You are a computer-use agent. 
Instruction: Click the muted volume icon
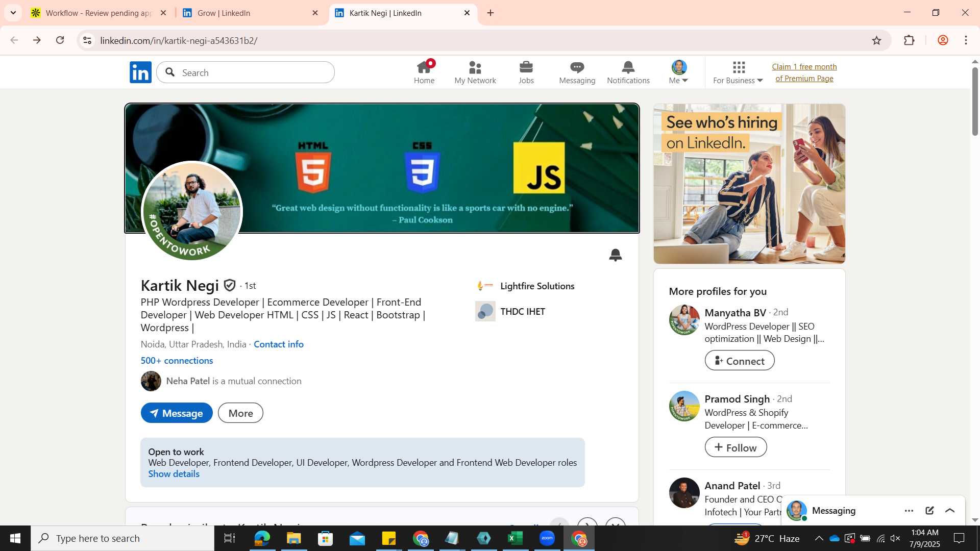895,538
